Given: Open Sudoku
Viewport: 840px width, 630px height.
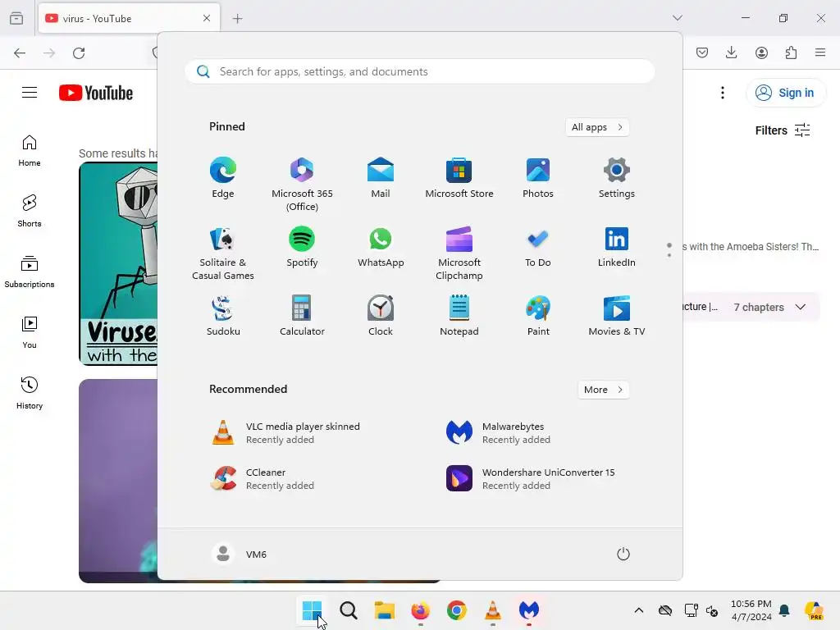Looking at the screenshot, I should (223, 316).
